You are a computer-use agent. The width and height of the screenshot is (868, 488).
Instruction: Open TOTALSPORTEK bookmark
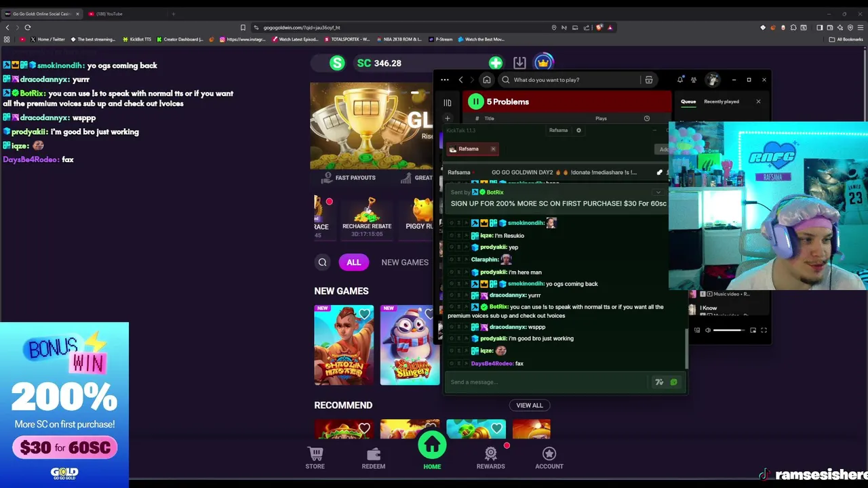(x=347, y=39)
